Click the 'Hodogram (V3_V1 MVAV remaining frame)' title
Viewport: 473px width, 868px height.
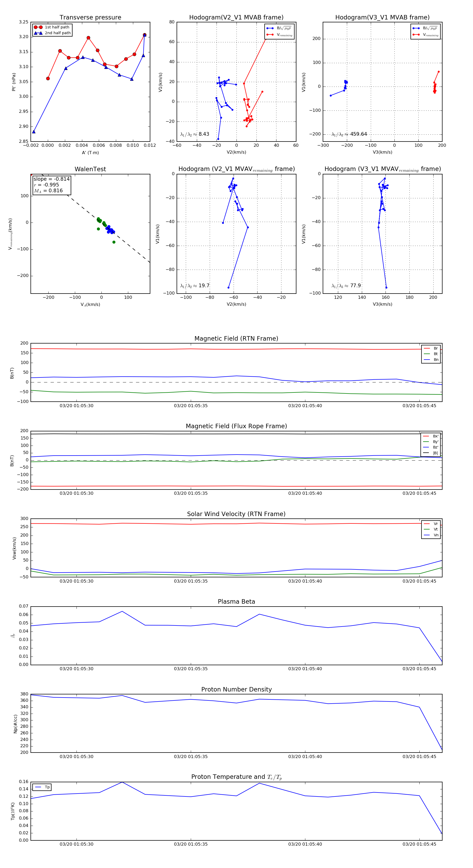(382, 169)
